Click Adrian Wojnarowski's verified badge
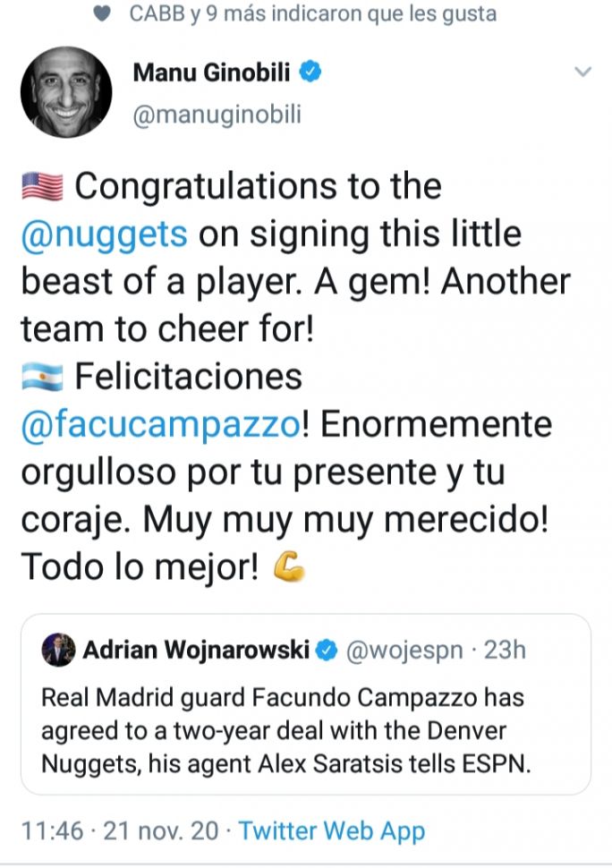This screenshot has height=868, width=612. click(x=328, y=650)
